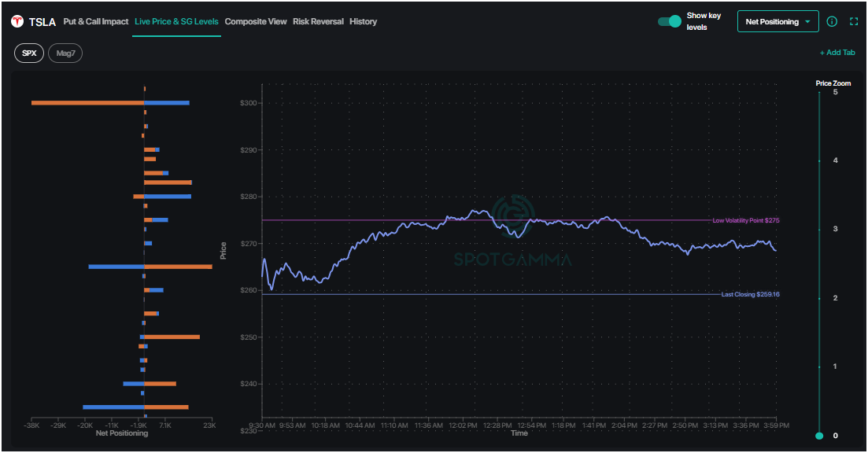The image size is (868, 453).
Task: Click the $280 price axis label
Action: pyautogui.click(x=249, y=197)
